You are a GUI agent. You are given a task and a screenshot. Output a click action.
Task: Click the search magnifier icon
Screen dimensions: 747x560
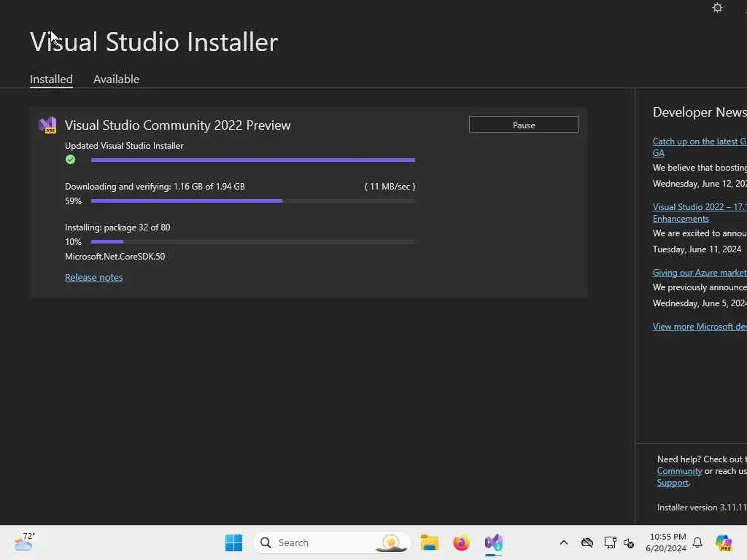click(266, 542)
